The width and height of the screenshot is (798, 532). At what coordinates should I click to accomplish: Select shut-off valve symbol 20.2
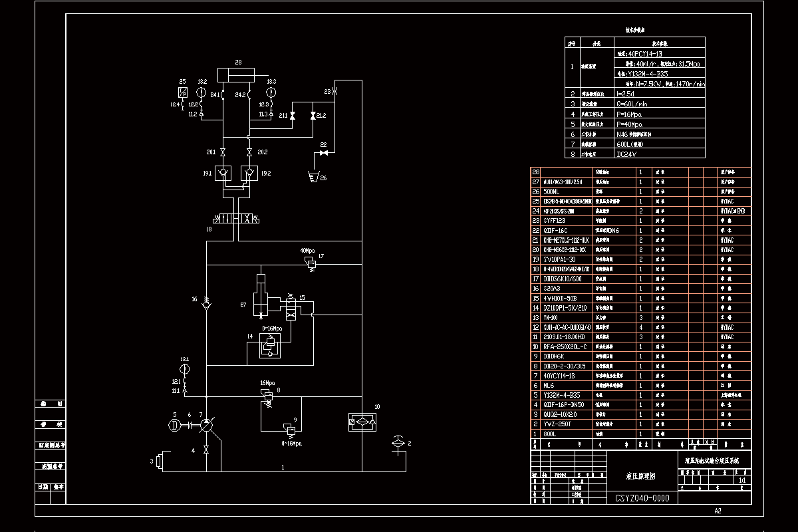click(x=249, y=152)
